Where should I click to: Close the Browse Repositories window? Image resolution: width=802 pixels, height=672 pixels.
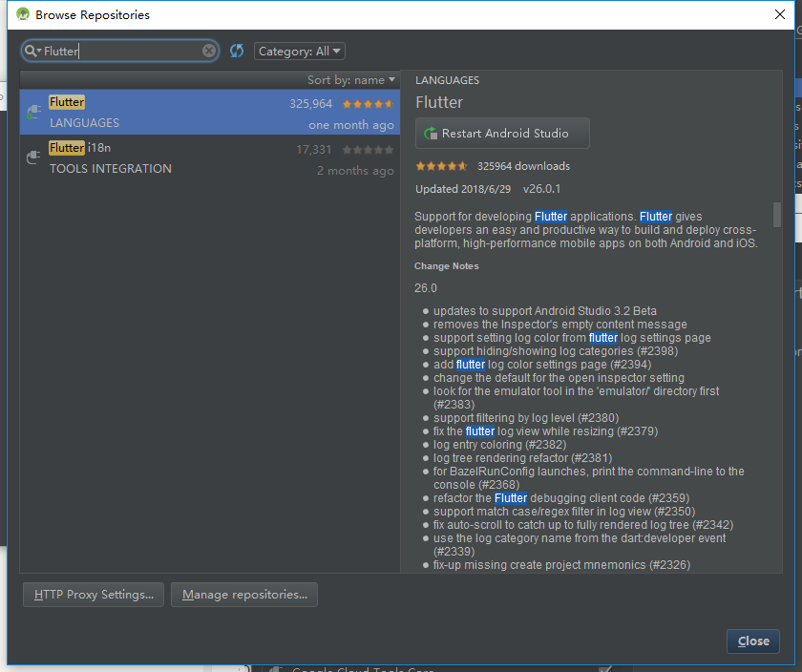click(x=779, y=14)
